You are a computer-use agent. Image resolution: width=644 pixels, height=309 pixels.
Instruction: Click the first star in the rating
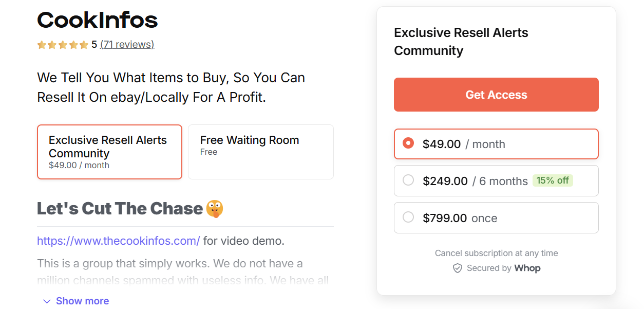(42, 45)
